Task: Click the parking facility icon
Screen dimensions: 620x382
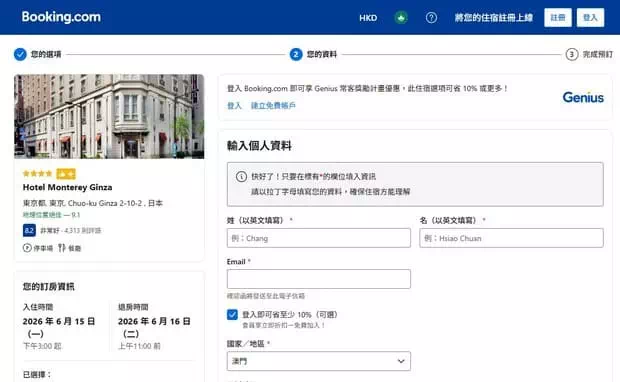Action: [27, 248]
